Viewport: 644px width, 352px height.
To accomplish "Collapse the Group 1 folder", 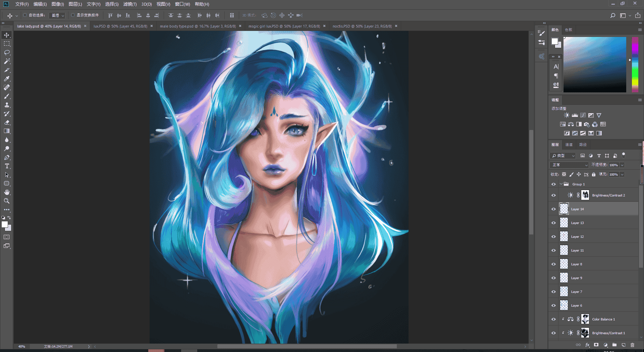I will [x=561, y=184].
